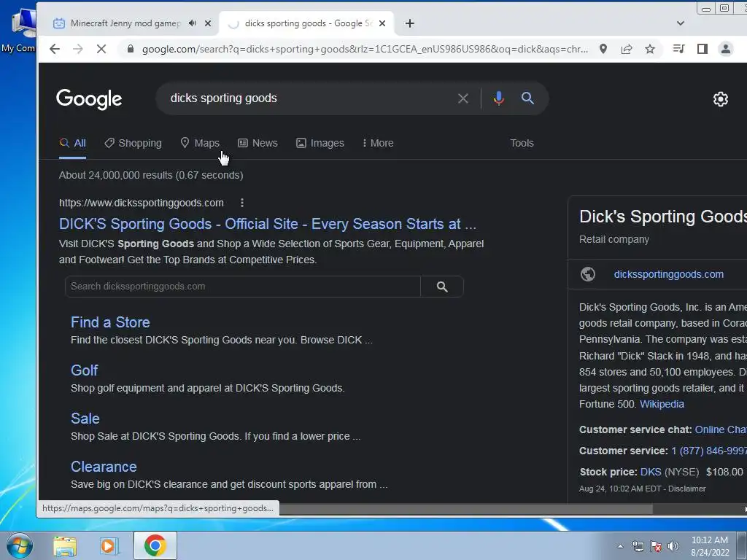
Task: Open dickssportinggoods.com in the knowledge panel
Action: (668, 274)
